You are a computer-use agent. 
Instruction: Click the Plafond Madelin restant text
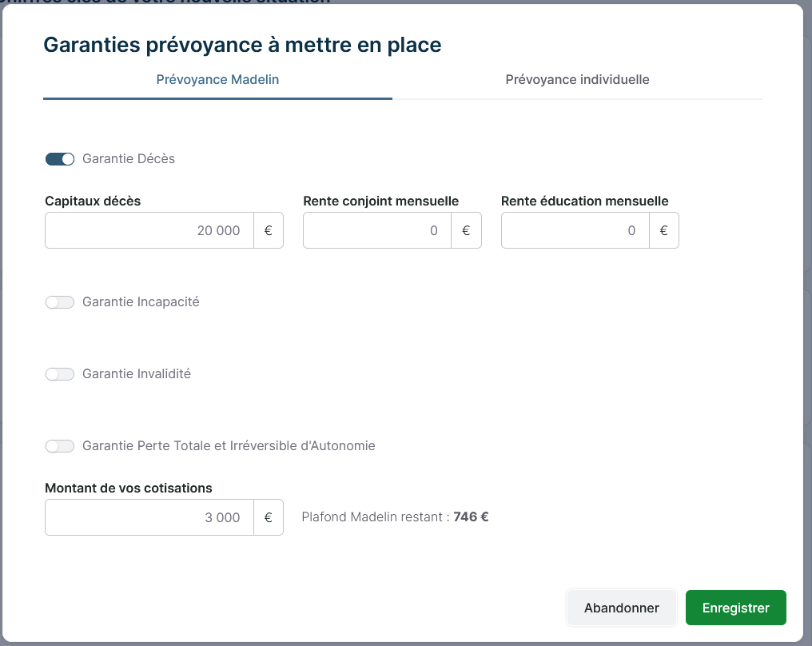pos(395,517)
